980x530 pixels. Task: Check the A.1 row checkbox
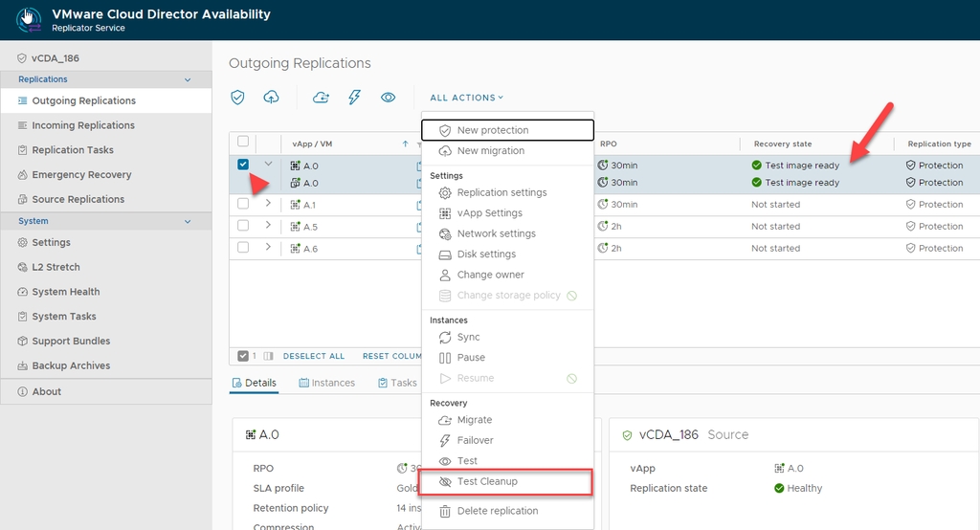(x=243, y=204)
